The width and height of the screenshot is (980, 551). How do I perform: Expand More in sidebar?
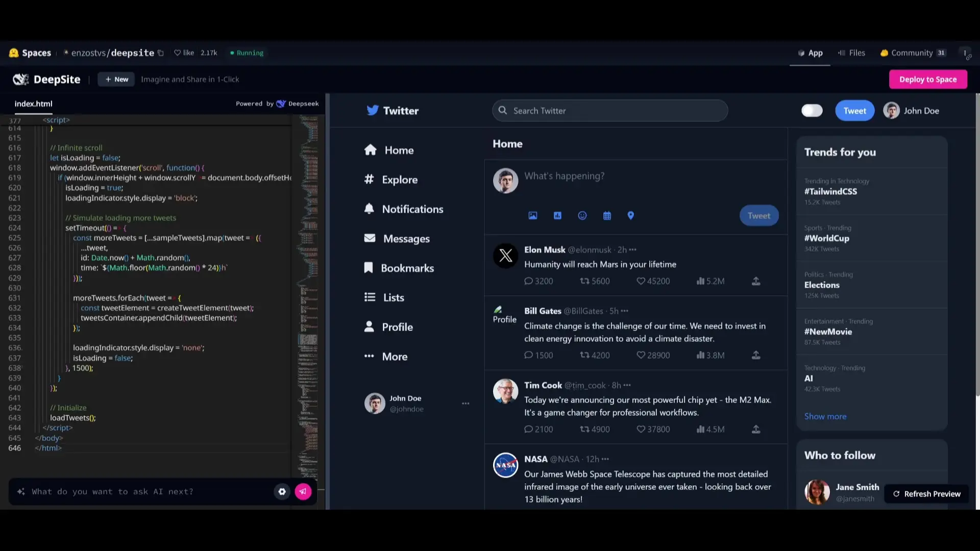click(386, 357)
